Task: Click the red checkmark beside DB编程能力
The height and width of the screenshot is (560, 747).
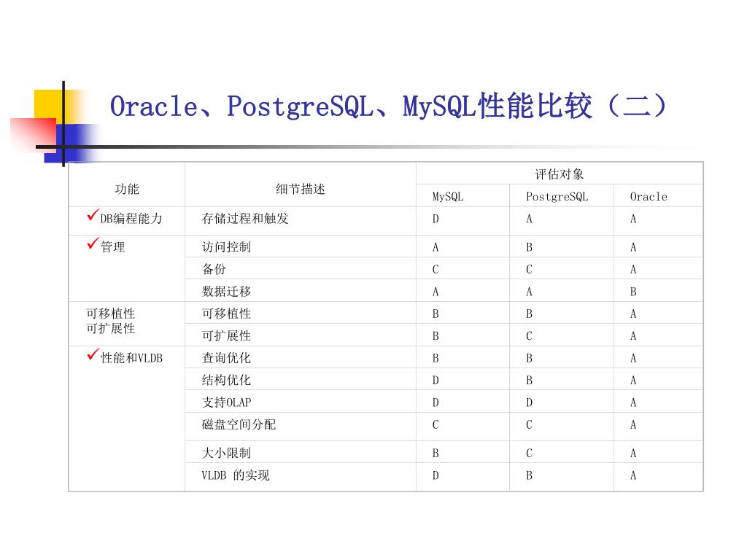Action: [93, 215]
